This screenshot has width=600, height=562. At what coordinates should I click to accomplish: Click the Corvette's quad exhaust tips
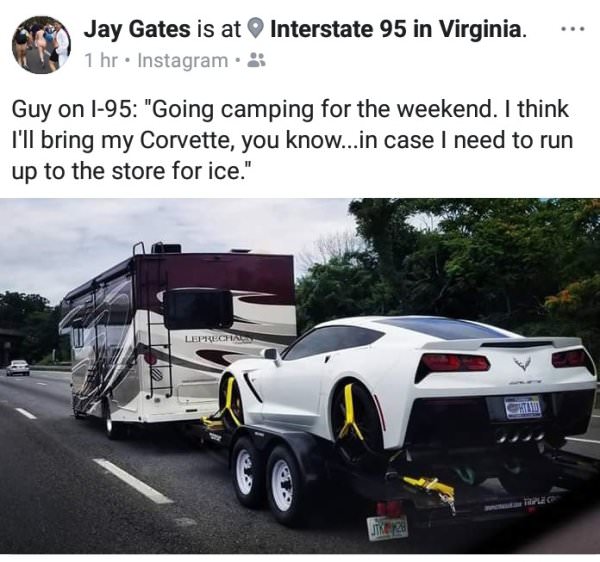click(x=520, y=437)
